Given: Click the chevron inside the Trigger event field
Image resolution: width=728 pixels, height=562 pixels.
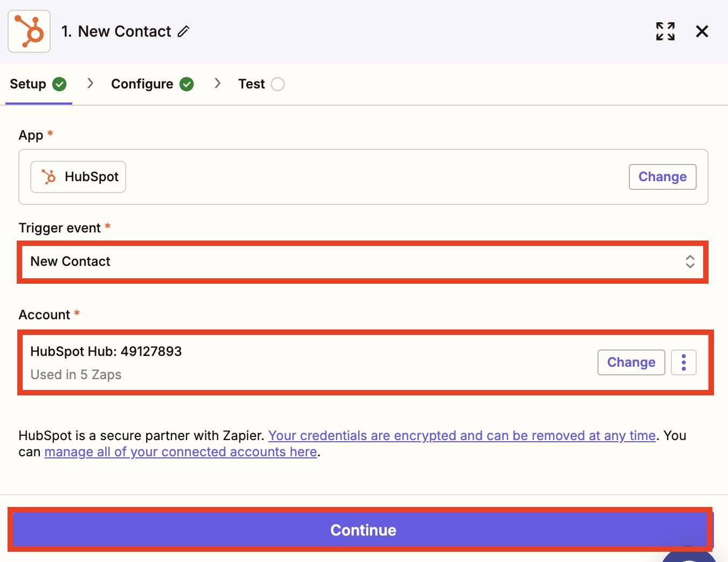Looking at the screenshot, I should pyautogui.click(x=690, y=262).
